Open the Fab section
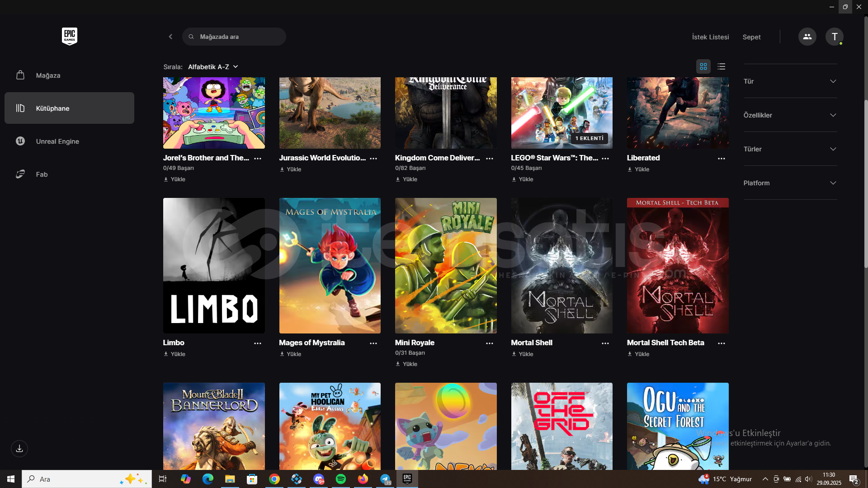Viewport: 868px width, 488px height. (x=69, y=174)
